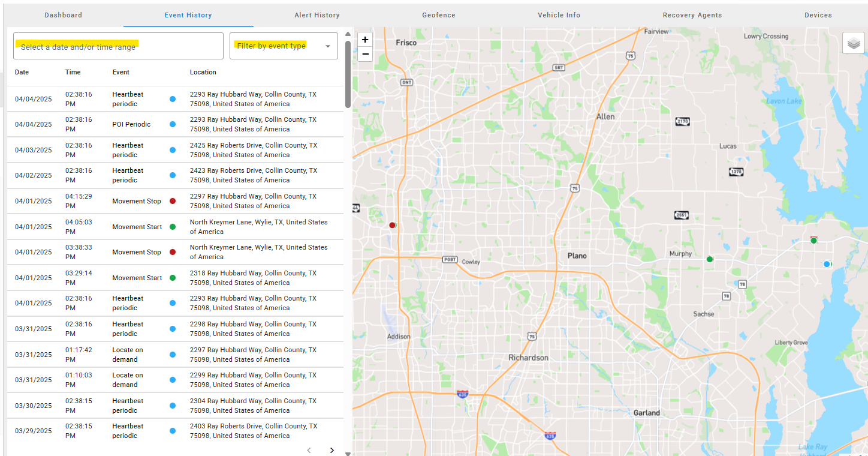Click the red marker near Frisco on map
Image resolution: width=868 pixels, height=456 pixels.
[x=392, y=225]
